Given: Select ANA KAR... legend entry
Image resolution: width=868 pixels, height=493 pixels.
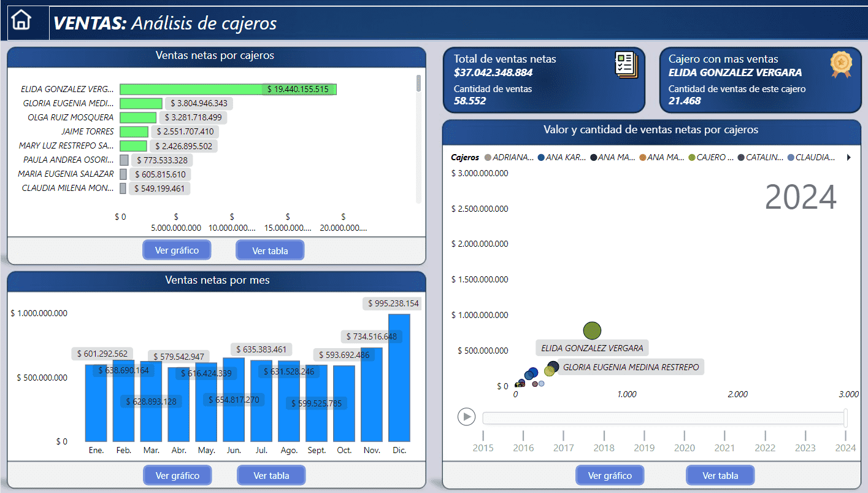Looking at the screenshot, I should point(563,158).
